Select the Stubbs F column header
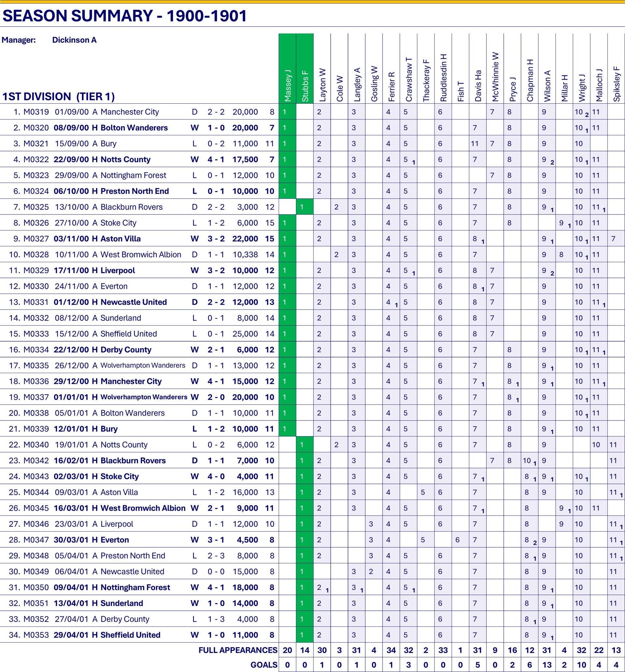Screen dimensions: 625x672 pos(305,68)
